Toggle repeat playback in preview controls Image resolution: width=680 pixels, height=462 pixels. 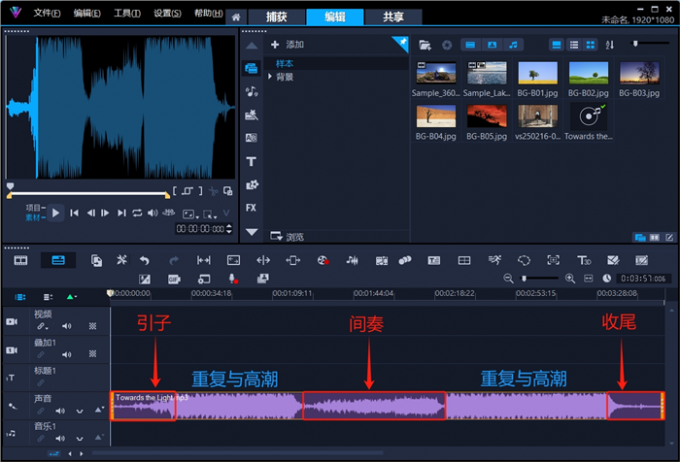pyautogui.click(x=137, y=213)
